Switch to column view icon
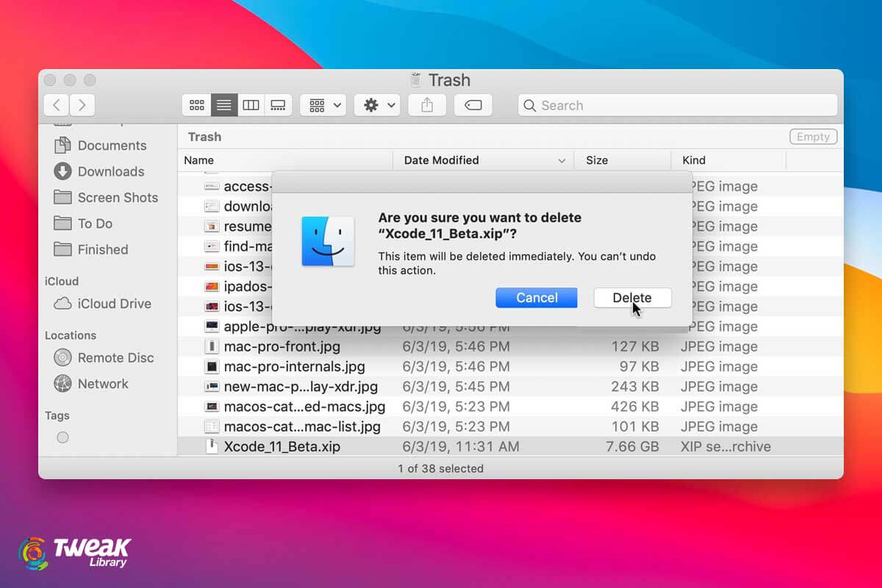This screenshot has height=588, width=882. (x=251, y=105)
